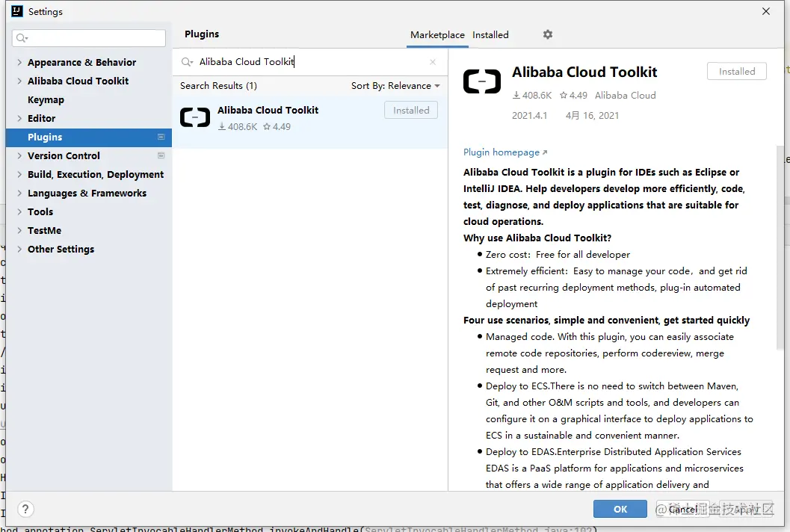Screen dimensions: 790x532
Task: Click the plugin version 2021.4.1 text
Action: [x=529, y=115]
